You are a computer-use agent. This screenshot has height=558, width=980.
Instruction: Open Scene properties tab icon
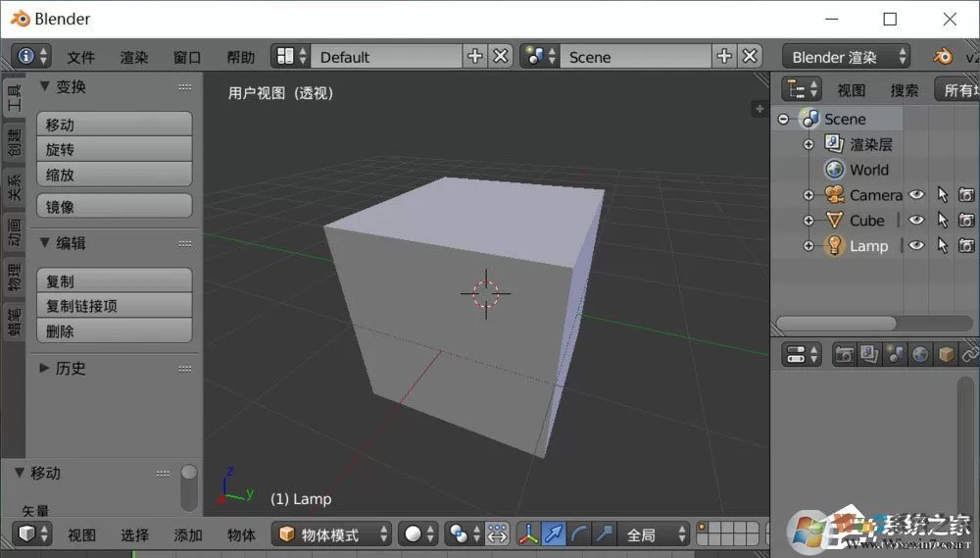[x=895, y=355]
